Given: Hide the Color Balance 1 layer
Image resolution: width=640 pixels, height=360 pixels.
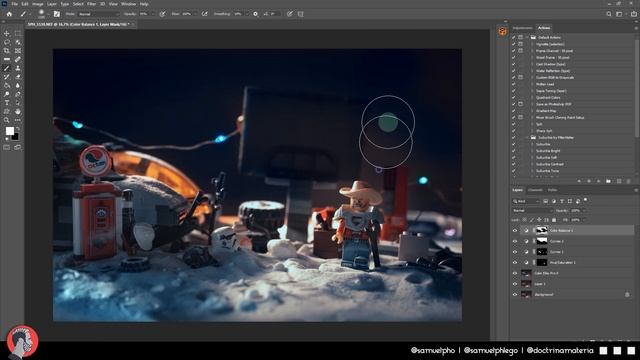Looking at the screenshot, I should [x=515, y=231].
